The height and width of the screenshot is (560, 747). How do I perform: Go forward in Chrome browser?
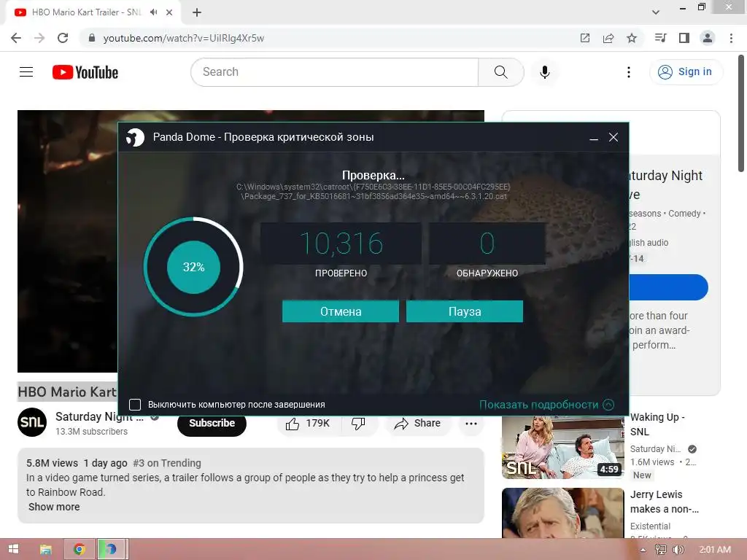39,38
